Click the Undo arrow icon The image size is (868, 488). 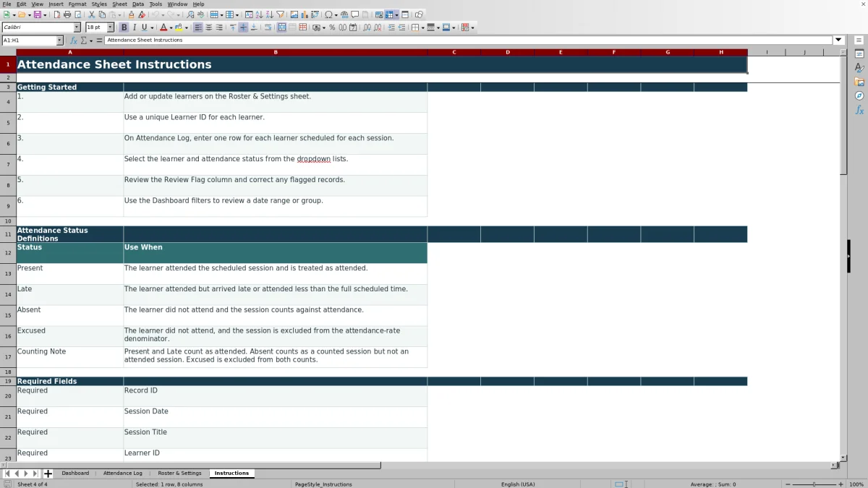(x=155, y=14)
